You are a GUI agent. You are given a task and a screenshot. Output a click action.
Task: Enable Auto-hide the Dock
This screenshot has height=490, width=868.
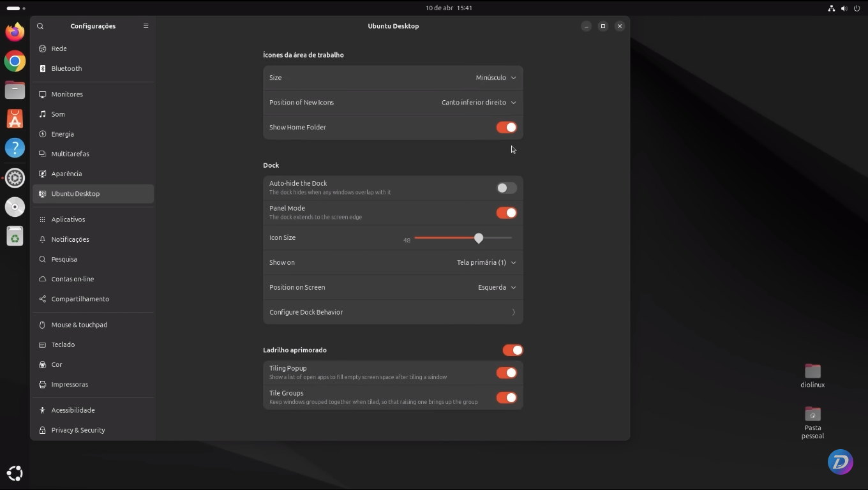pos(506,188)
